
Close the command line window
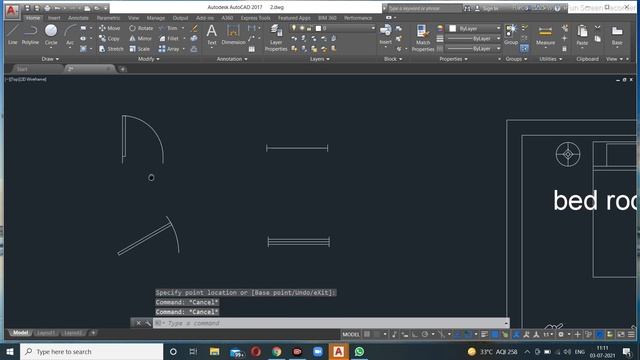[138, 323]
